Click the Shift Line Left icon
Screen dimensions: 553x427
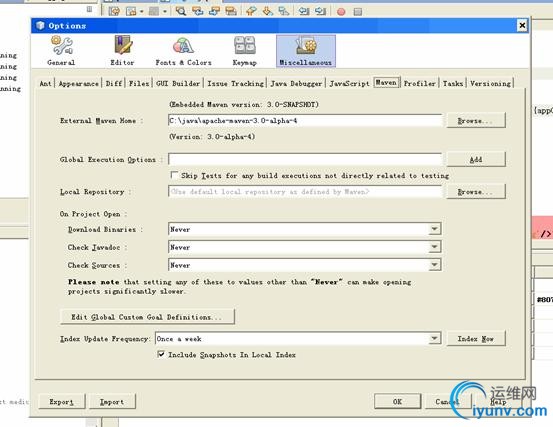(x=304, y=11)
